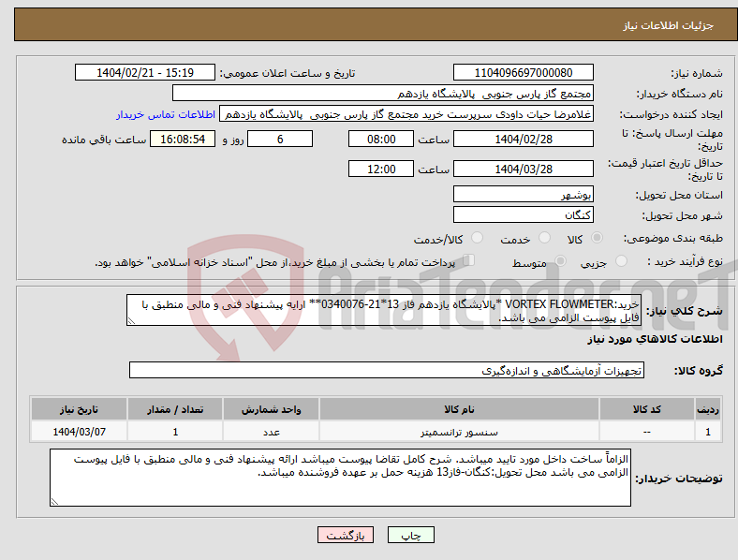Click the description text area resize handle

pyautogui.click(x=131, y=321)
